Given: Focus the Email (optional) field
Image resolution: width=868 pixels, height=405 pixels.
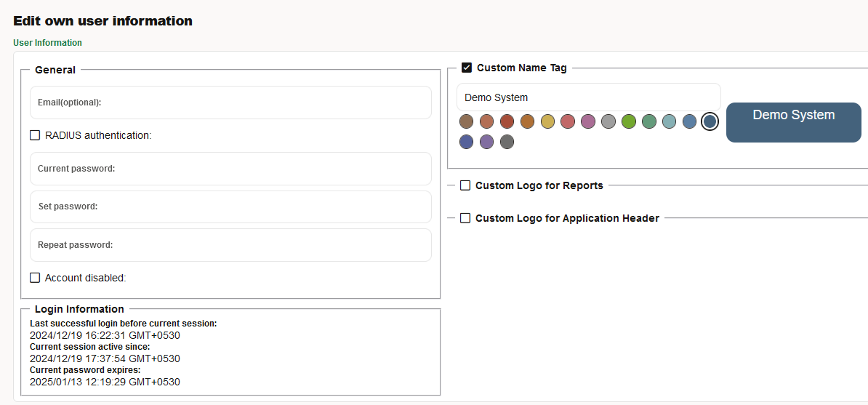Looking at the screenshot, I should [230, 103].
